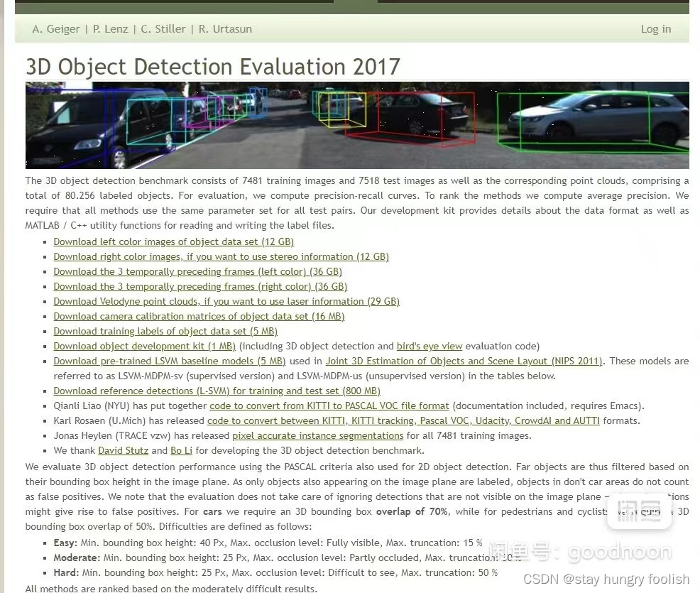Download Velodyne point clouds (29 GB)
The width and height of the screenshot is (700, 593).
click(x=226, y=301)
